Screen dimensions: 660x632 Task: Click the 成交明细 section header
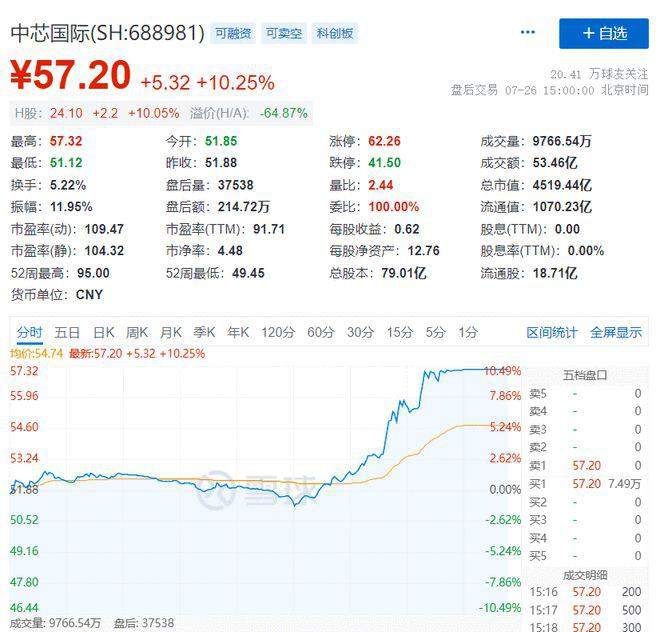585,575
